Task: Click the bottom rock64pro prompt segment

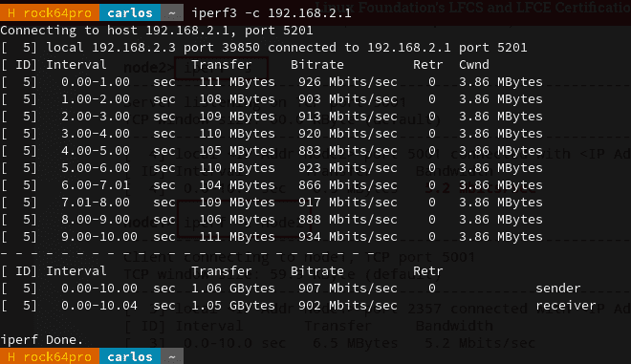Action: click(x=50, y=356)
